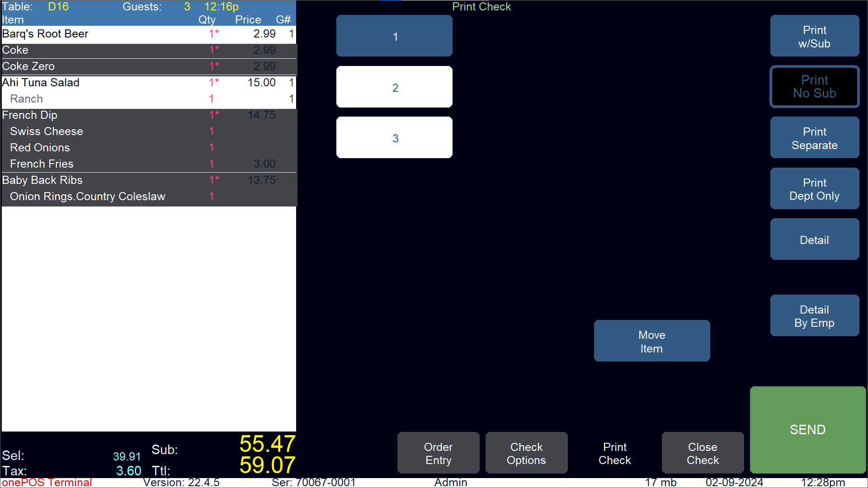
Task: Select Barq's Root Beer line item
Action: (x=148, y=34)
